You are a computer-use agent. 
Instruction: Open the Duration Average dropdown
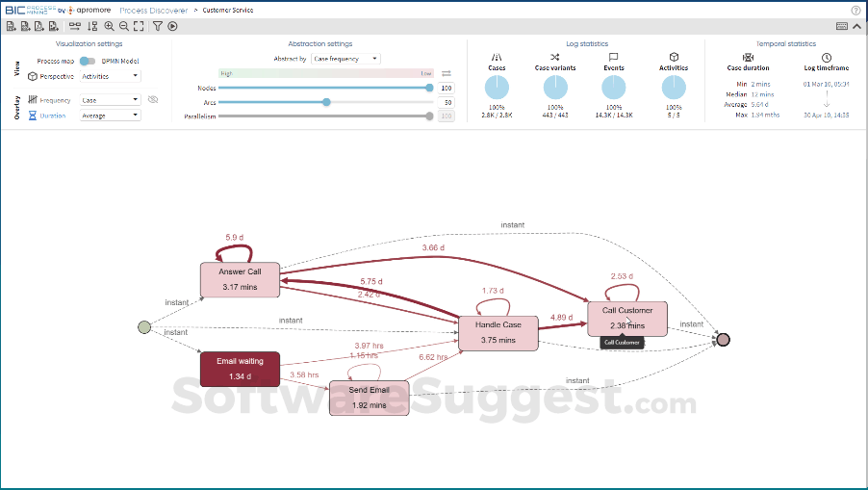click(x=110, y=116)
